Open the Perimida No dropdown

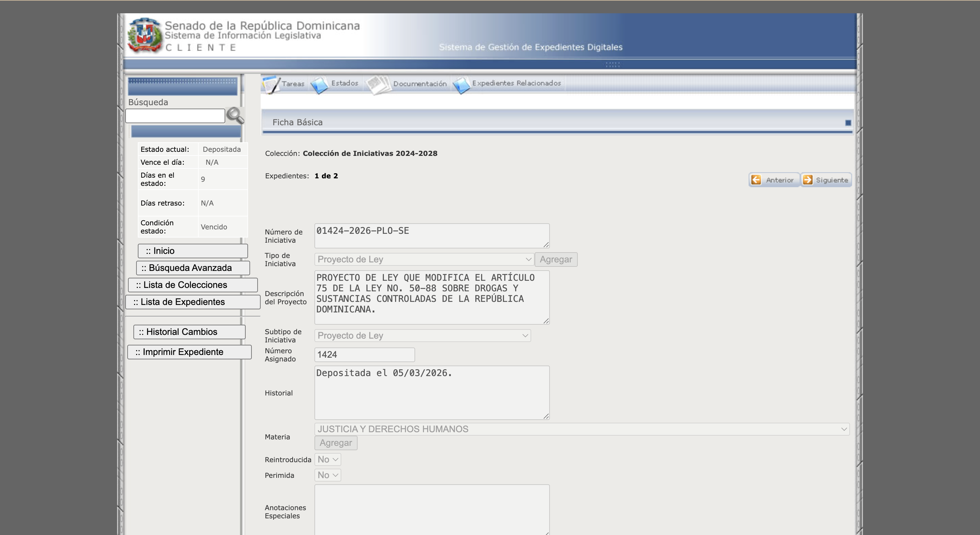[x=328, y=475]
